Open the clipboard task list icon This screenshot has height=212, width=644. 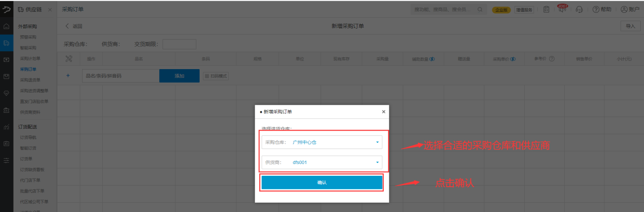click(x=546, y=9)
